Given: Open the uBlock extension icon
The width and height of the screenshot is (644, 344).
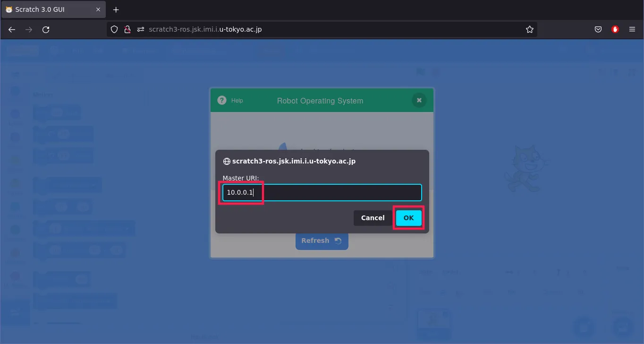Looking at the screenshot, I should 615,29.
